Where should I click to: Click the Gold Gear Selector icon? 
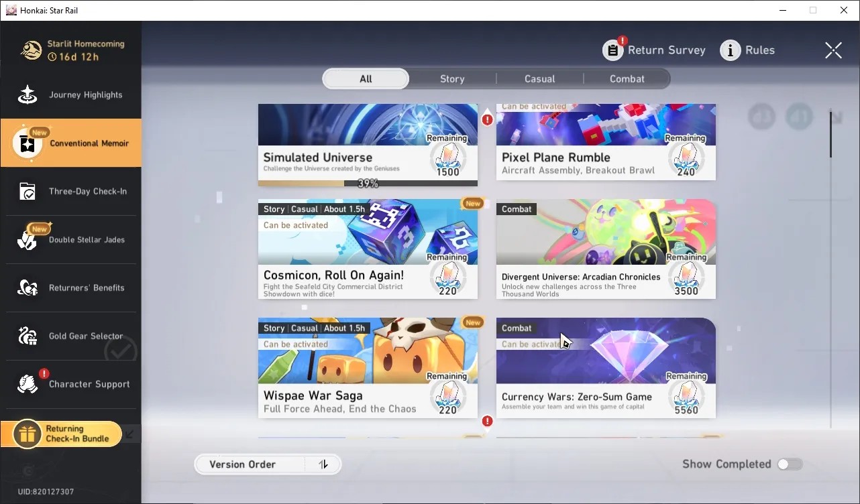click(x=28, y=336)
